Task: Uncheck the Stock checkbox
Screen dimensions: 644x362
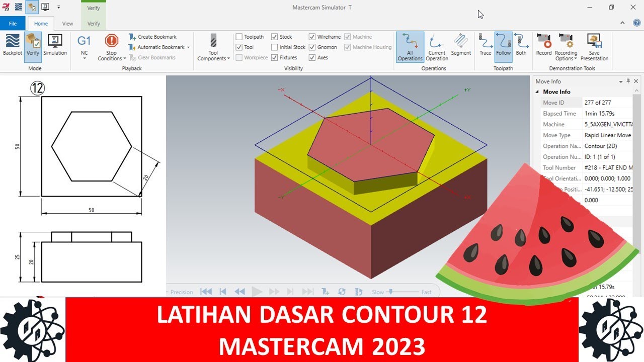Action: coord(274,37)
